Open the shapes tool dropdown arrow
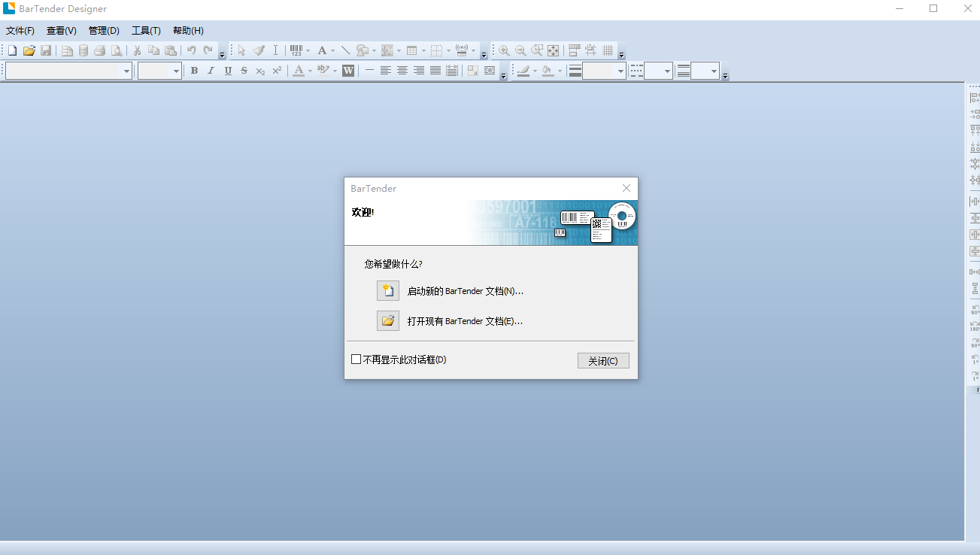Screen dimensions: 980x555 [x=374, y=50]
